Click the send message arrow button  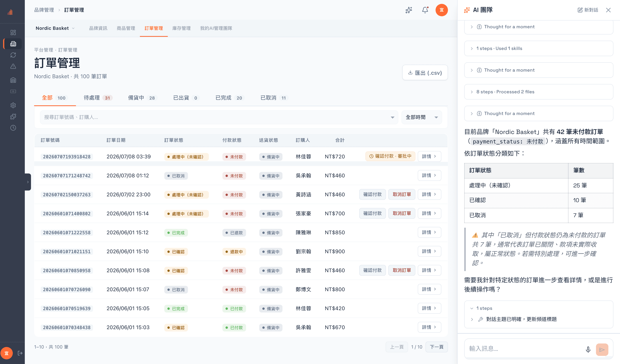[602, 349]
